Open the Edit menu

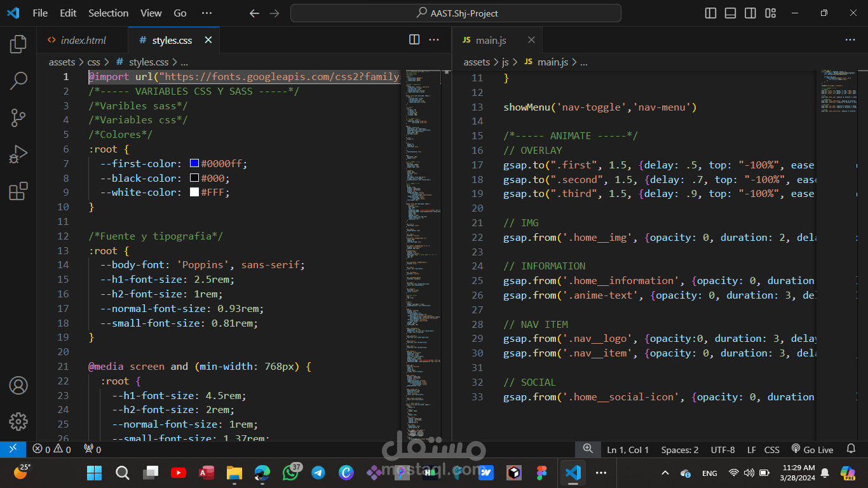[x=68, y=13]
